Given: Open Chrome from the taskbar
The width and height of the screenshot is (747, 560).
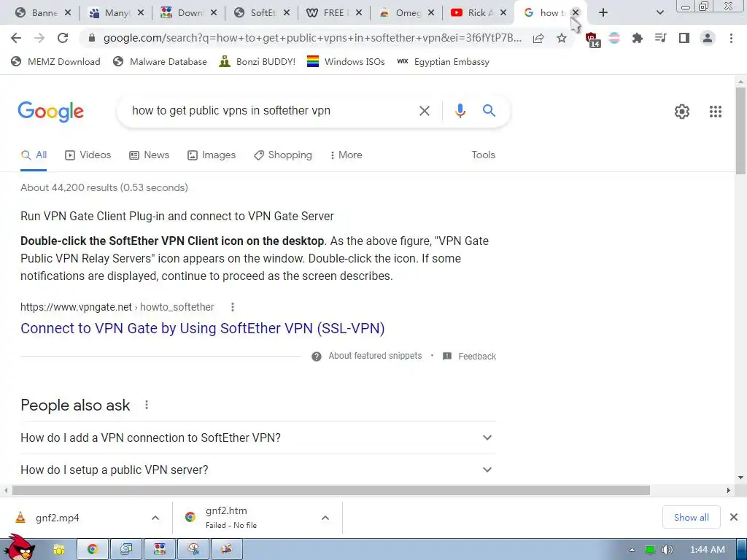Looking at the screenshot, I should coord(93,549).
